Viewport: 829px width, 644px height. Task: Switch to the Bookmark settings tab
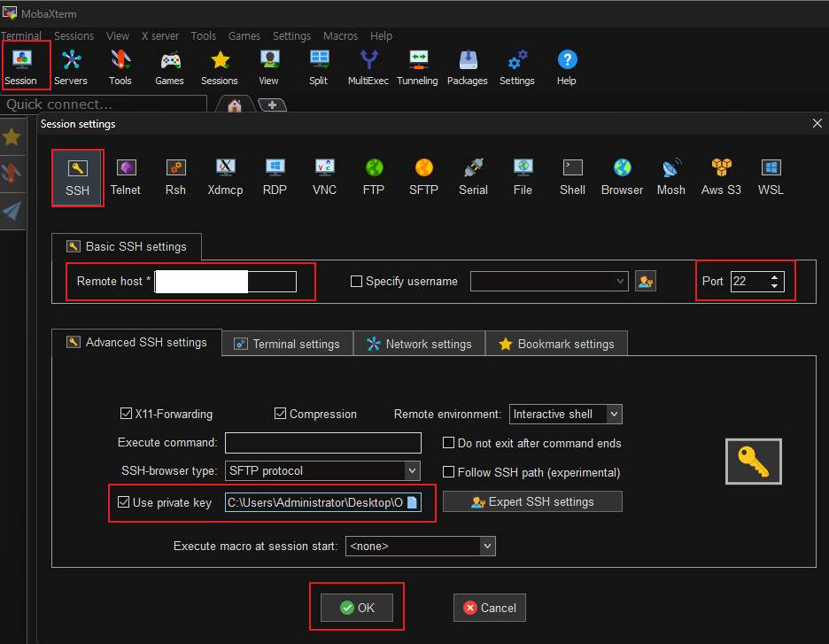(x=557, y=344)
